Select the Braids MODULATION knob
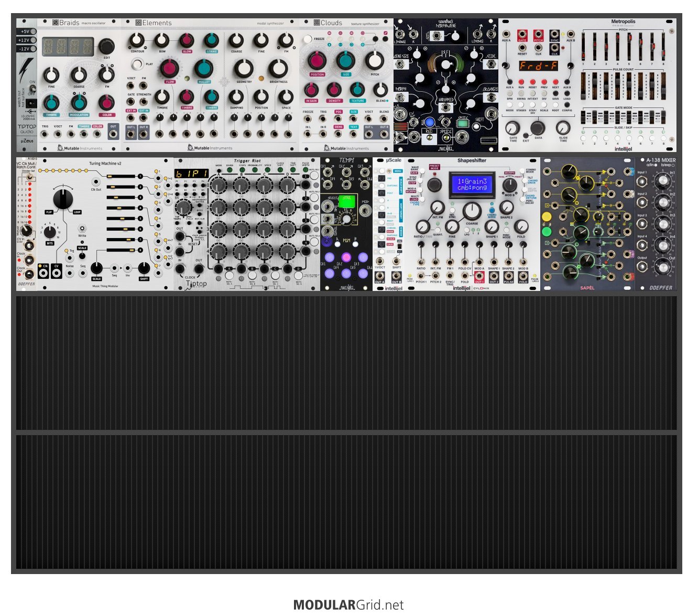The image size is (698, 616). coord(79,103)
